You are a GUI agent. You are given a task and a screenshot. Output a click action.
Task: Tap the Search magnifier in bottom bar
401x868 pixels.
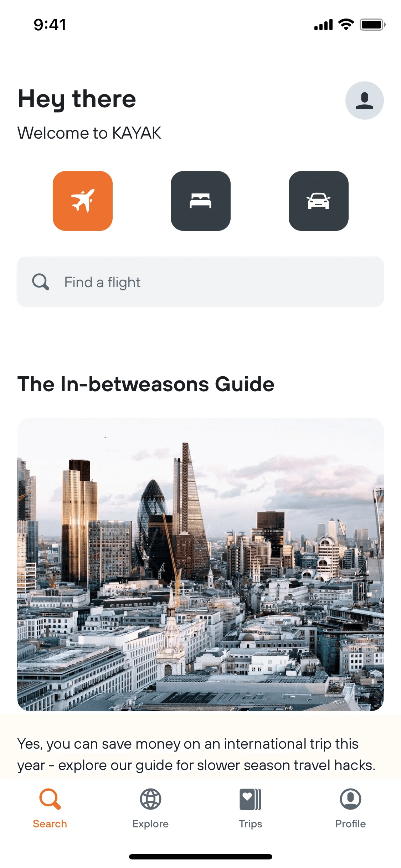[x=50, y=799]
